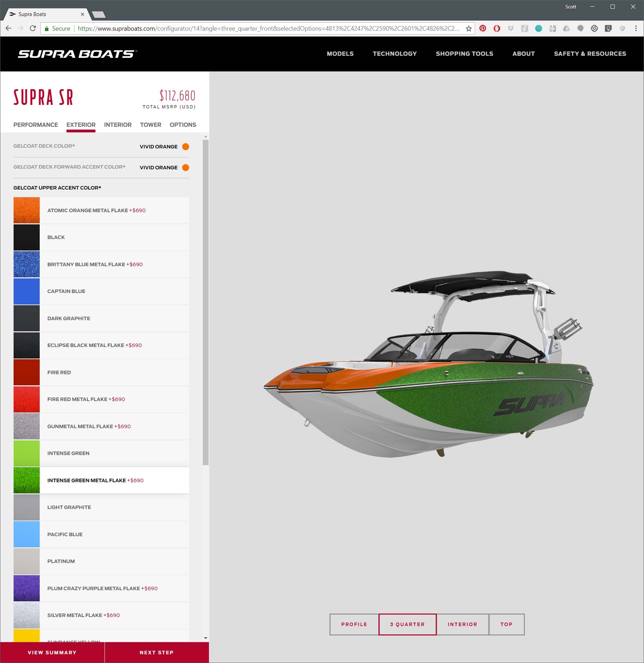Go back to the previous page
This screenshot has height=663, width=644.
coord(8,28)
